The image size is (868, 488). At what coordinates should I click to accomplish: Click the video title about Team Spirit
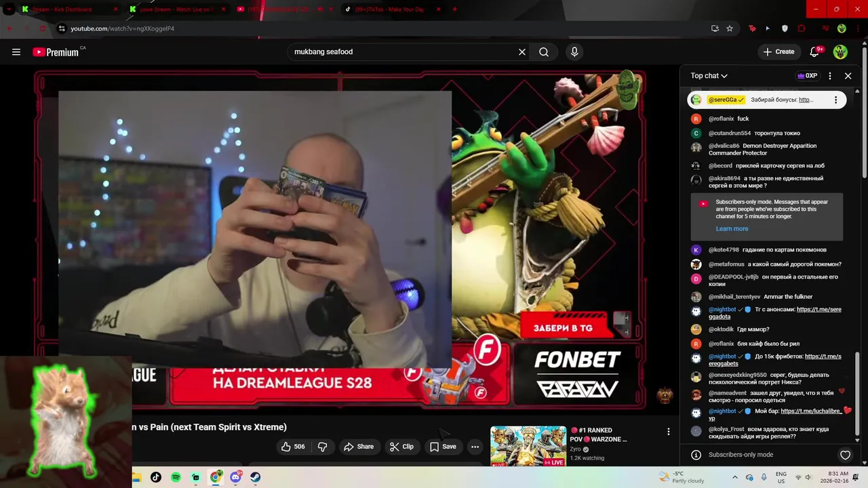tap(210, 427)
